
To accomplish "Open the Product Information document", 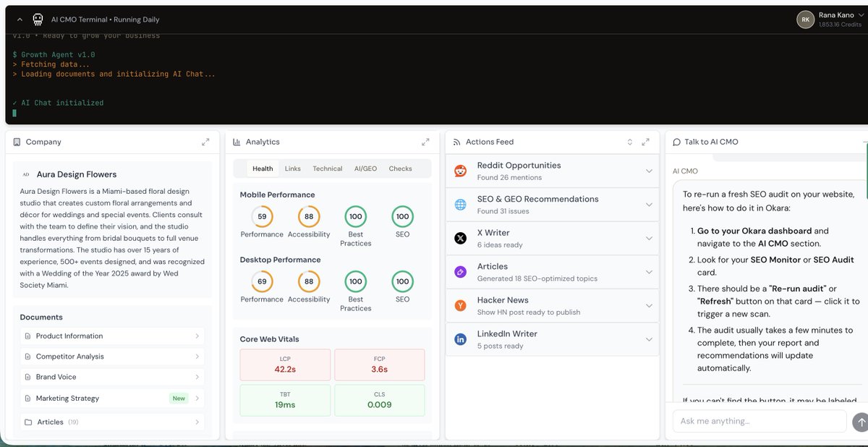I will [x=112, y=336].
